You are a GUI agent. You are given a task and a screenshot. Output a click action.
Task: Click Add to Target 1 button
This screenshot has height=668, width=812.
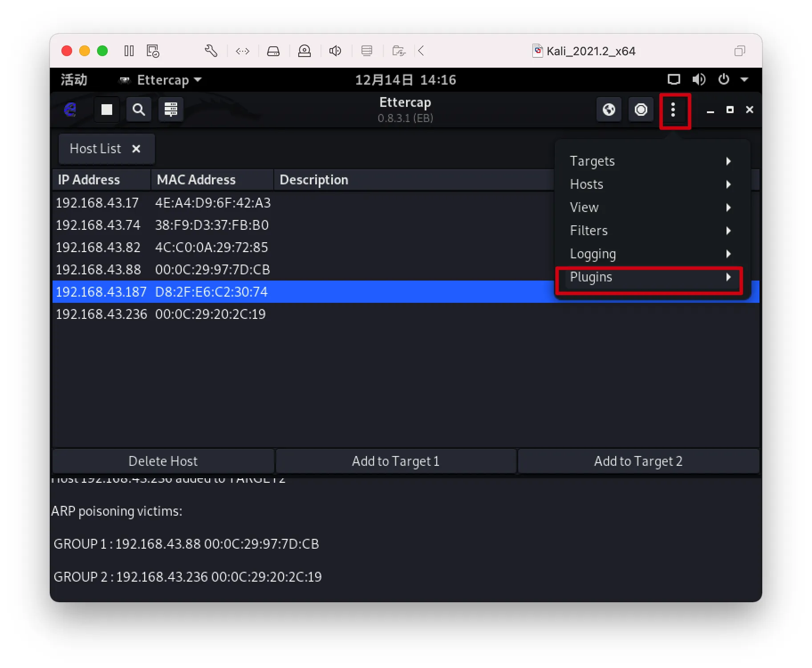click(x=396, y=461)
